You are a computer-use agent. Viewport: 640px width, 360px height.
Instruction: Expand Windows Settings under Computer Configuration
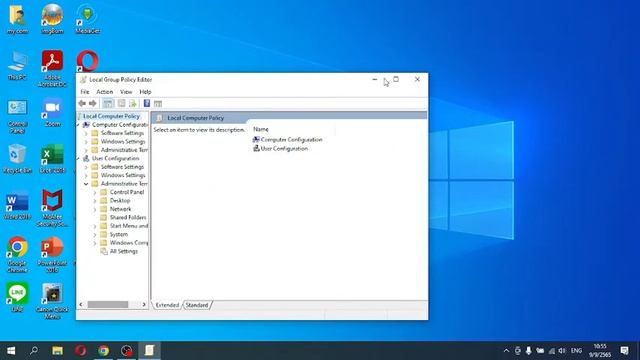86,142
